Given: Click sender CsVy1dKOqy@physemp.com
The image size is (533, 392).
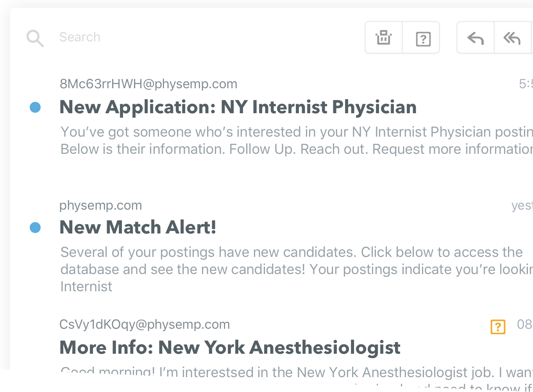Looking at the screenshot, I should click(x=145, y=324).
